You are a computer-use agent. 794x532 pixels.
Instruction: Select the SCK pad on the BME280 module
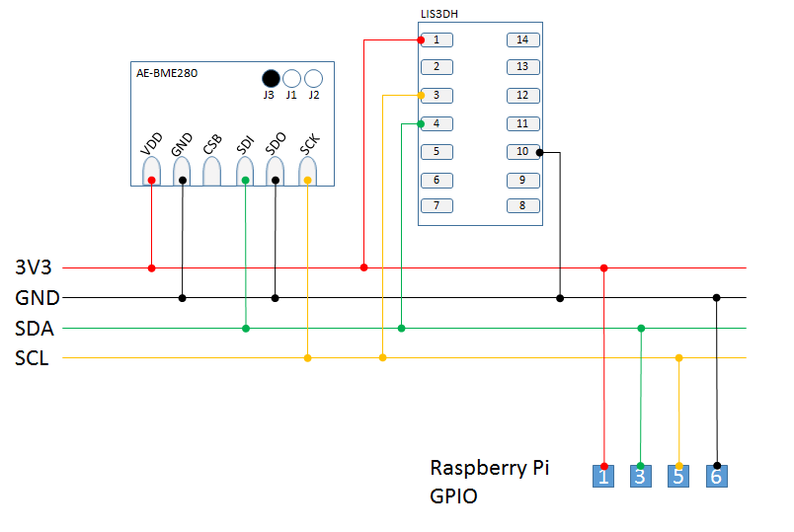[x=307, y=171]
